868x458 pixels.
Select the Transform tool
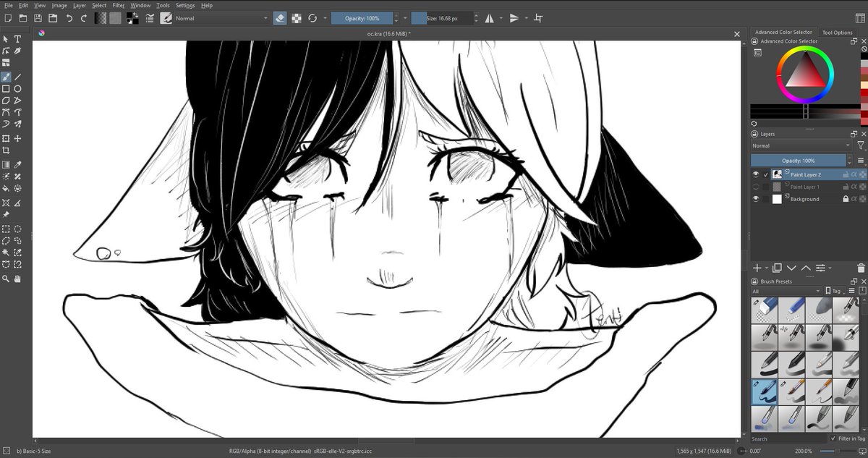(x=6, y=138)
